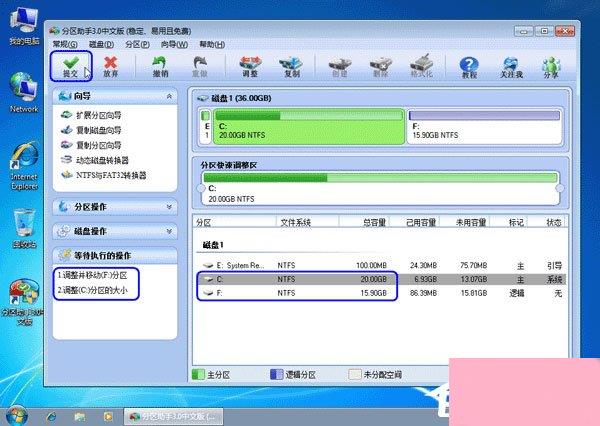Click left handle of quick adjust C: bar
Image resolution: width=600 pixels, height=426 pixels.
pyautogui.click(x=201, y=188)
